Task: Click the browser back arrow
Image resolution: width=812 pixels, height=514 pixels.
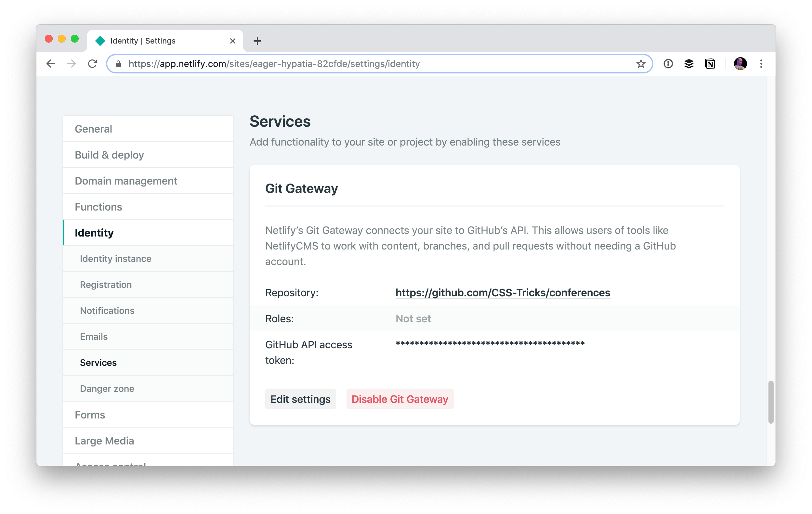Action: coord(51,64)
